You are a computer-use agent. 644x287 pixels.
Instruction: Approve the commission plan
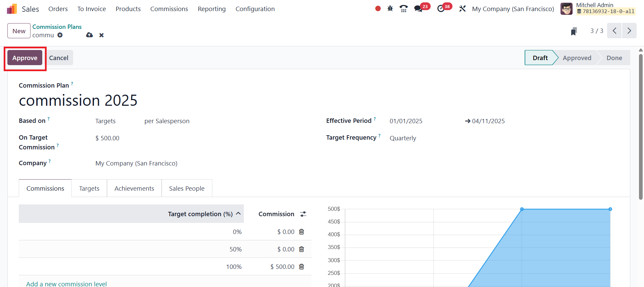pyautogui.click(x=25, y=58)
